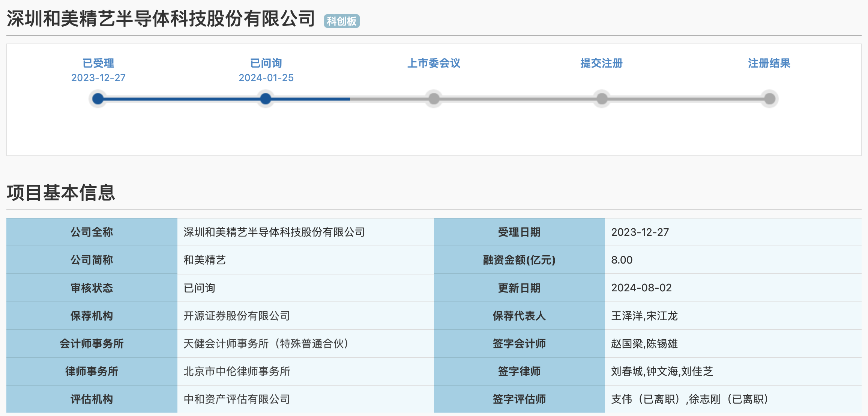Viewport: 868px width, 416px height.
Task: Select the 已问询 stage label
Action: (x=266, y=63)
